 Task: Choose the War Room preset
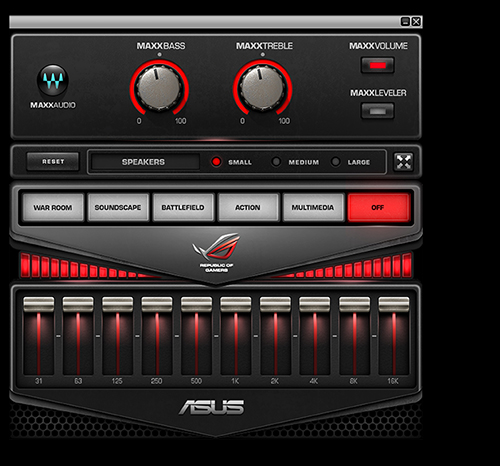tap(53, 207)
